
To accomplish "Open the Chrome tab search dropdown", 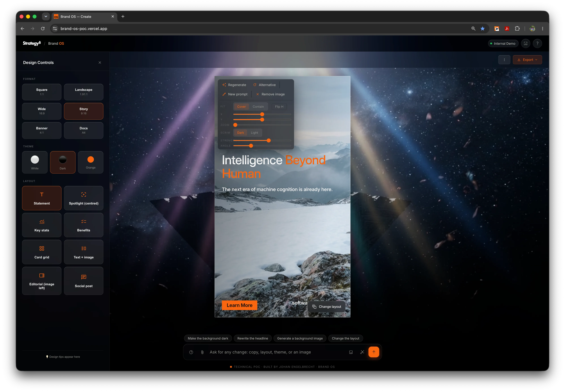I will click(46, 16).
